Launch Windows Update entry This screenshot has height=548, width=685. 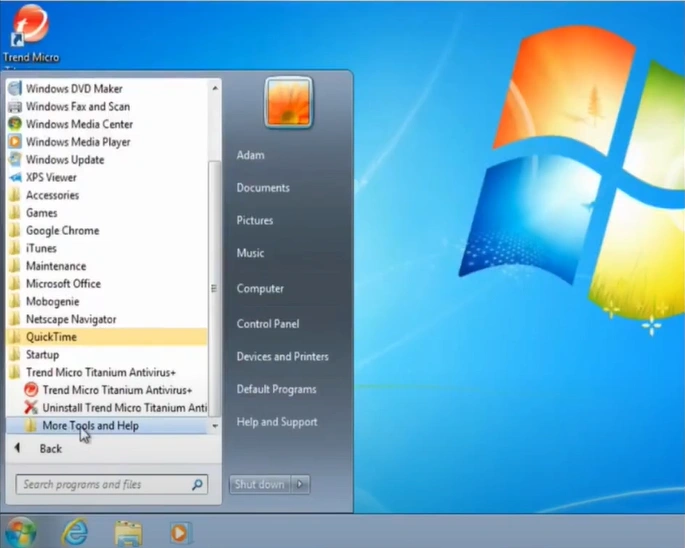[65, 160]
